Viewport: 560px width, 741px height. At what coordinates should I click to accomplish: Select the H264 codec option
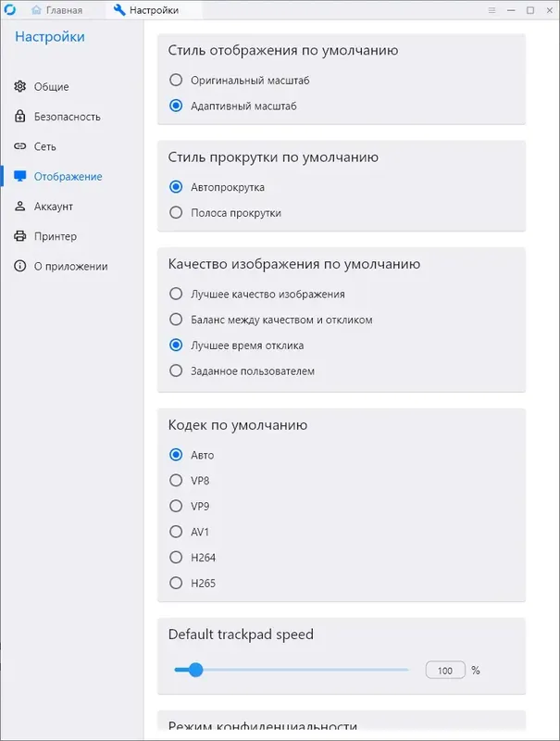175,558
